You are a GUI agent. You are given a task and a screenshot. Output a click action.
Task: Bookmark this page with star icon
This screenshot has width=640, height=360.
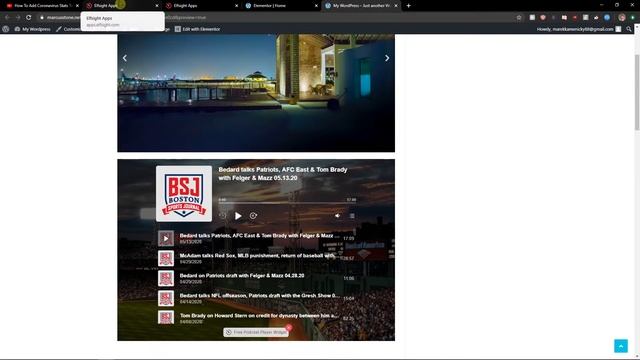coord(519,18)
